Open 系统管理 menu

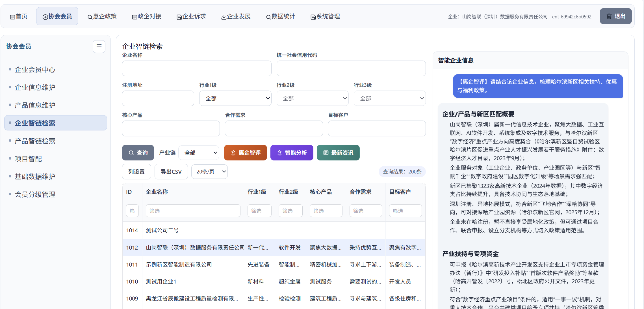[325, 16]
